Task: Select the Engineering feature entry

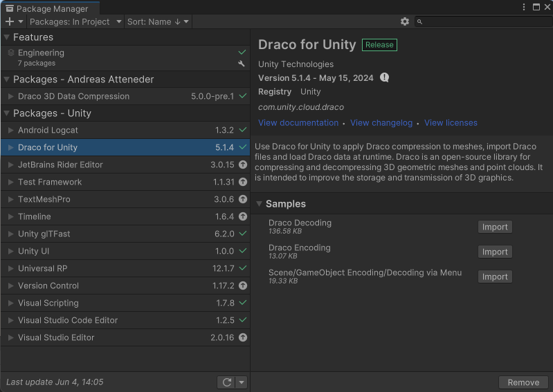Action: click(x=125, y=58)
